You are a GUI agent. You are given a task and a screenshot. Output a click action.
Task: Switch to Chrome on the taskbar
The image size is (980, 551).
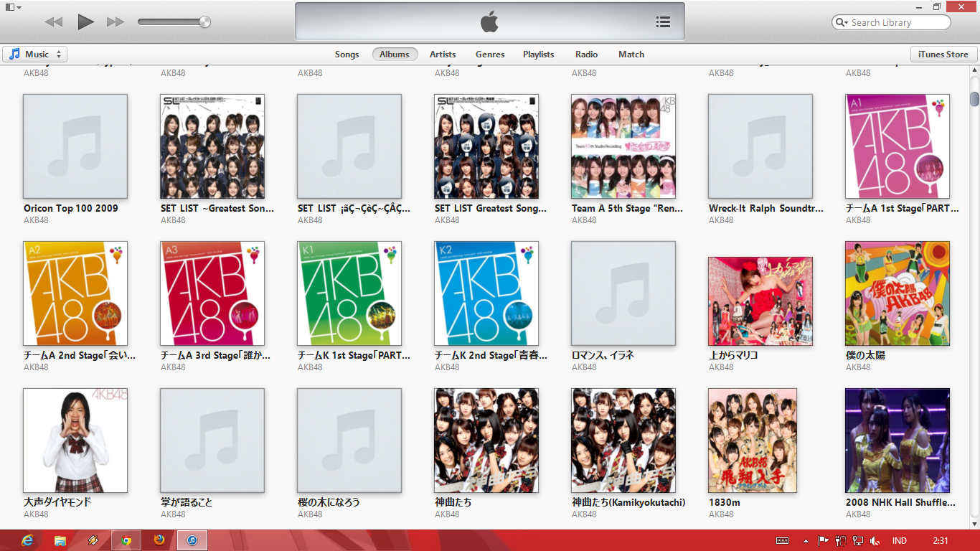pos(126,540)
